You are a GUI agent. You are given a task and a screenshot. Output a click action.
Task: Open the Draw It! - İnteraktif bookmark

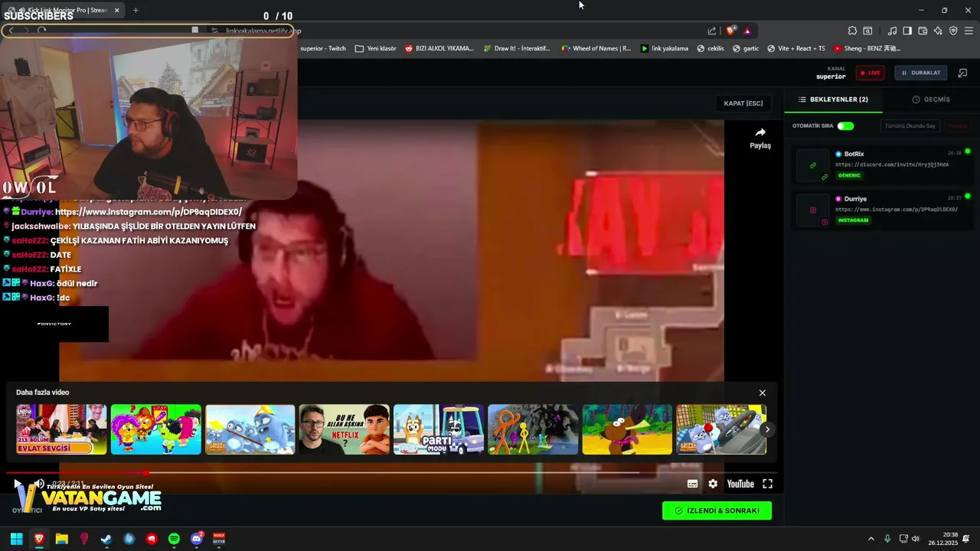click(516, 48)
